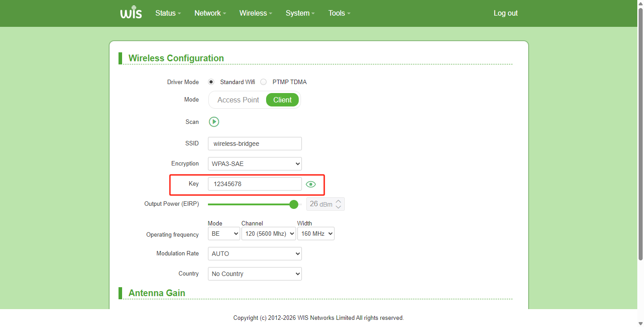Click the Antenna Gain heading
The image size is (644, 327).
tap(157, 293)
